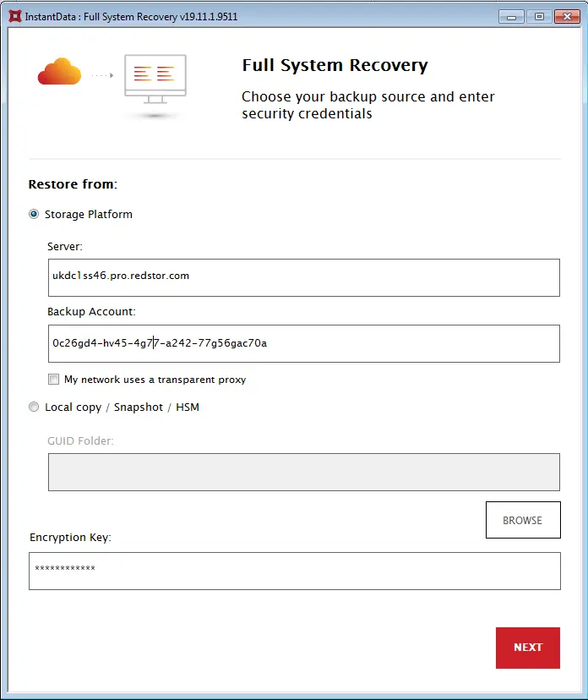This screenshot has width=588, height=700.
Task: Click the 'Encryption Key:' label
Action: point(70,538)
